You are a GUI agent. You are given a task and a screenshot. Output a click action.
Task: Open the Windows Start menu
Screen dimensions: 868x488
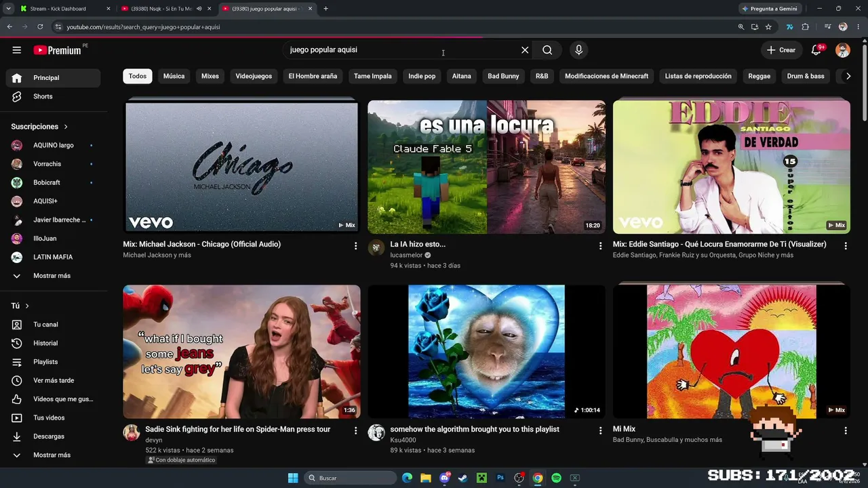coord(293,478)
